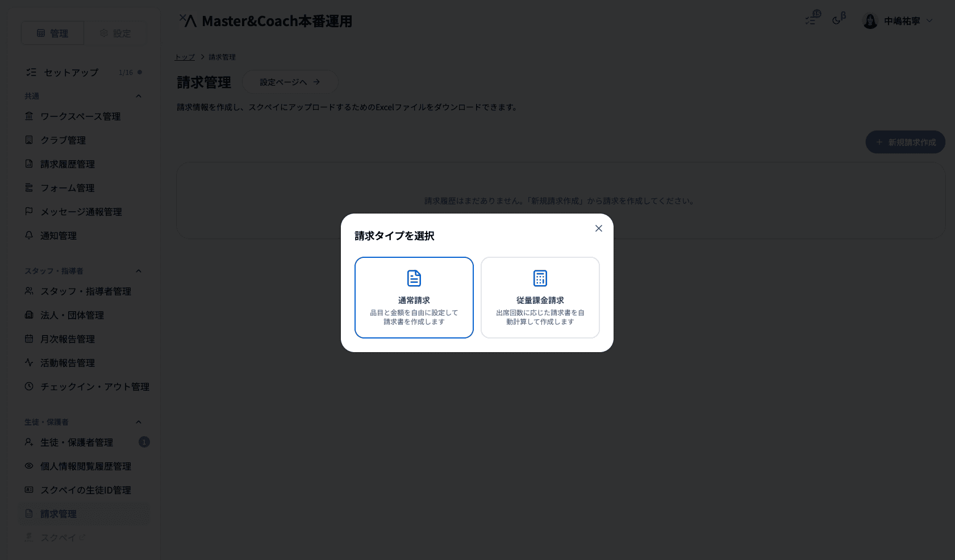Click the Master&Coach logo icon
The width and height of the screenshot is (955, 560).
[x=188, y=20]
